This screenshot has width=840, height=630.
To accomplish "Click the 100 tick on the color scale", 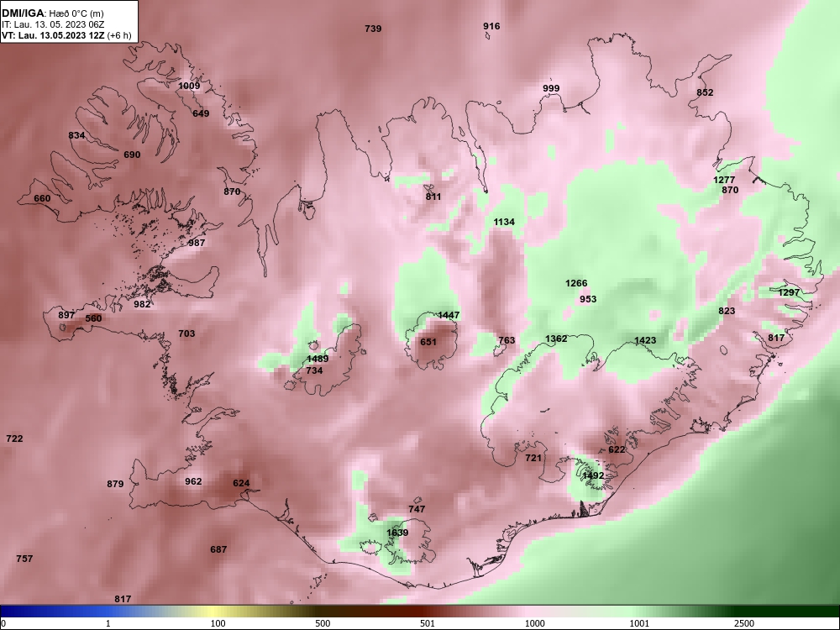I will (218, 623).
